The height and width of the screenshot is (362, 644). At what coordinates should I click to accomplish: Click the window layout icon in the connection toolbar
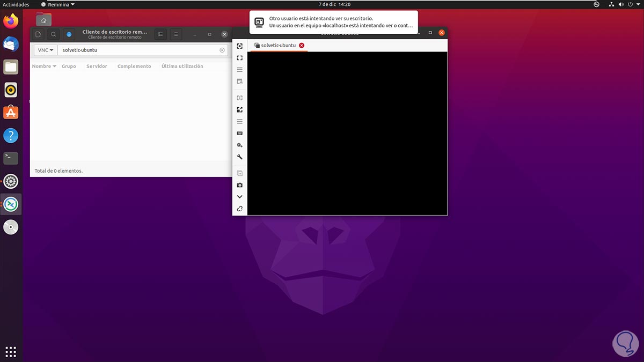[x=240, y=82]
